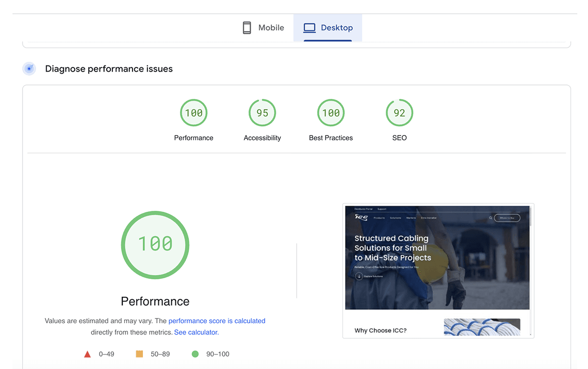Select the Desktop tab

click(x=328, y=28)
